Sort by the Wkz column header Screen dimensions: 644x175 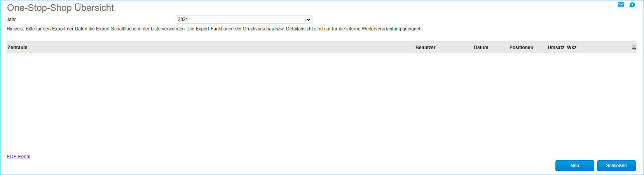(x=572, y=48)
